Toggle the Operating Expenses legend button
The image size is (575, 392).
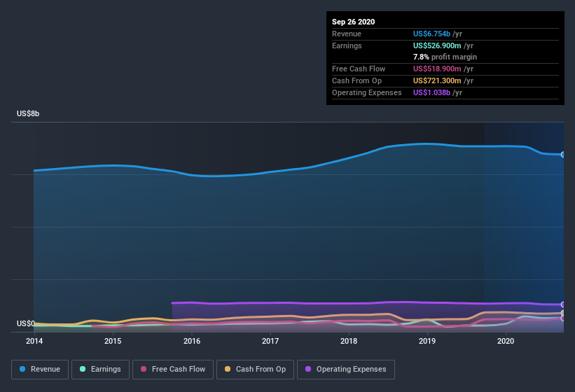[346, 370]
